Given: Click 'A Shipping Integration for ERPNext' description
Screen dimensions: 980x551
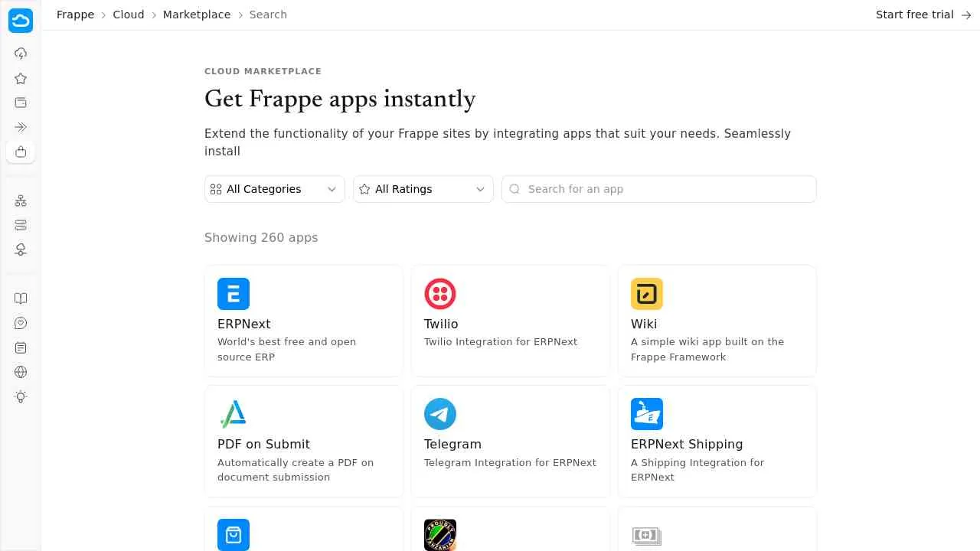Looking at the screenshot, I should pos(697,470).
